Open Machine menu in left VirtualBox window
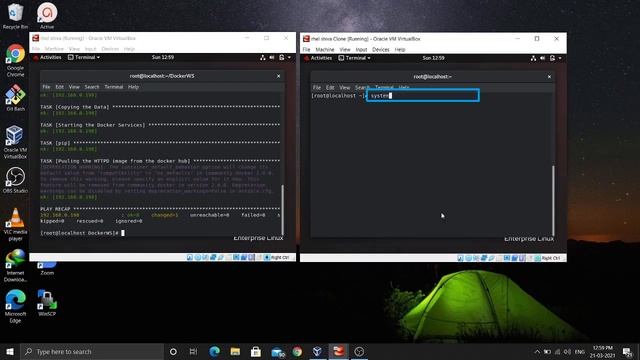 pyautogui.click(x=54, y=49)
